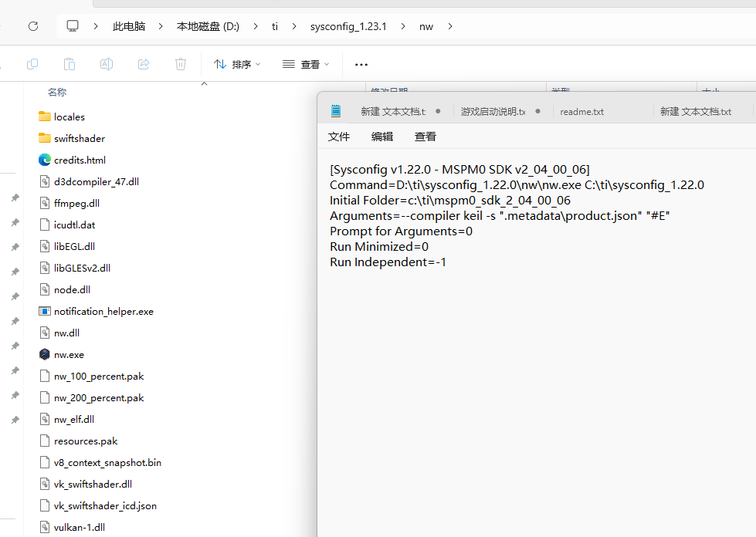Click the node.dll file icon
This screenshot has height=537, width=756.
pyautogui.click(x=44, y=289)
